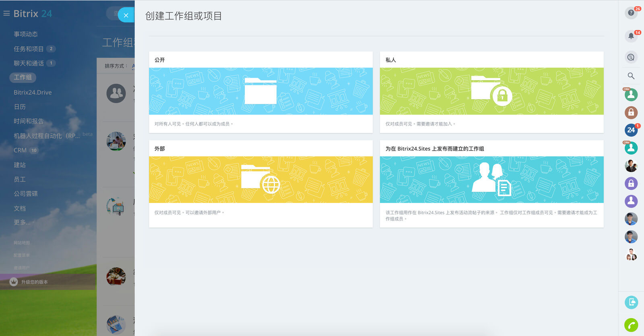Click the globe folder icon in 外部 card
Image resolution: width=644 pixels, height=336 pixels.
click(261, 179)
